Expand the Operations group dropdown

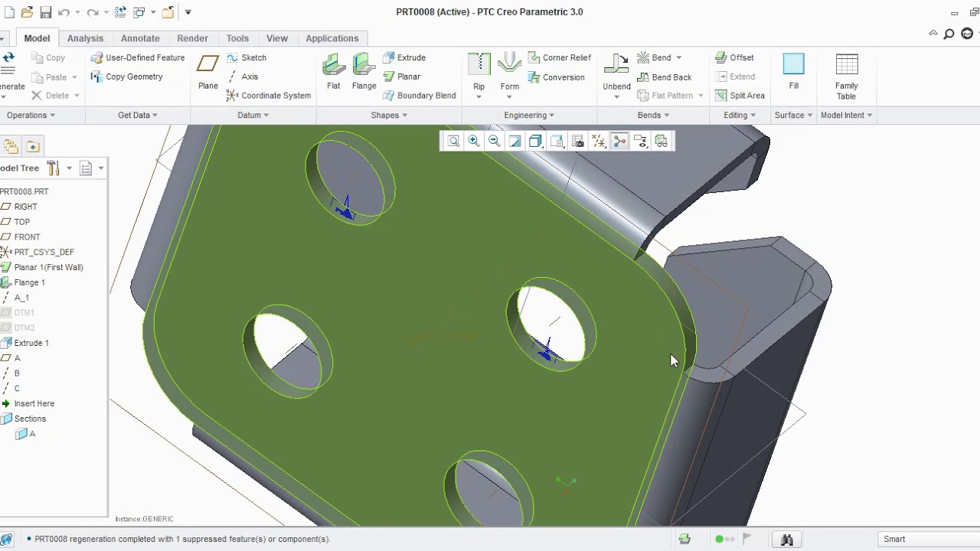coord(31,115)
